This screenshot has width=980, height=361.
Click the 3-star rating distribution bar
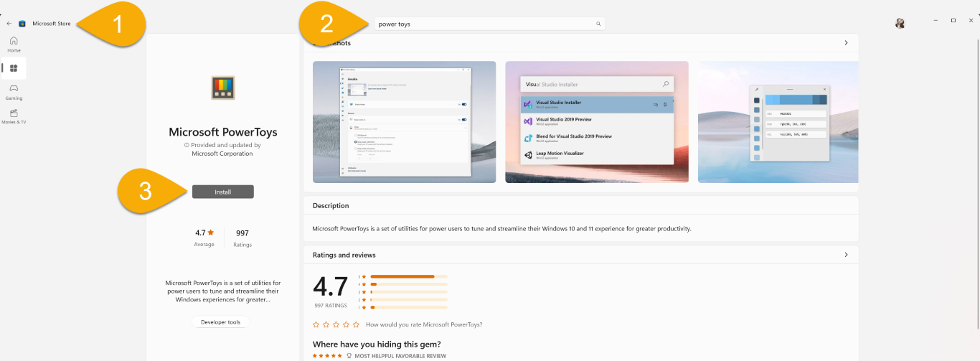pos(409,292)
